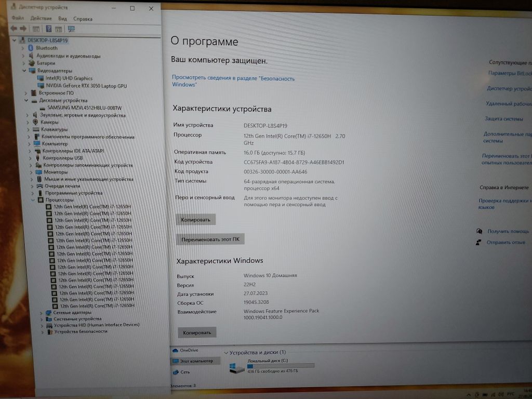
Task: Expand the Сетевые адаптеры category
Action: click(41, 313)
